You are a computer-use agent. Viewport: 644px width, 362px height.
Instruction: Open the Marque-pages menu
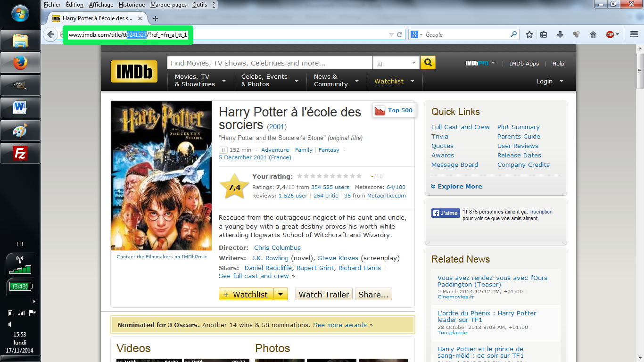point(169,5)
